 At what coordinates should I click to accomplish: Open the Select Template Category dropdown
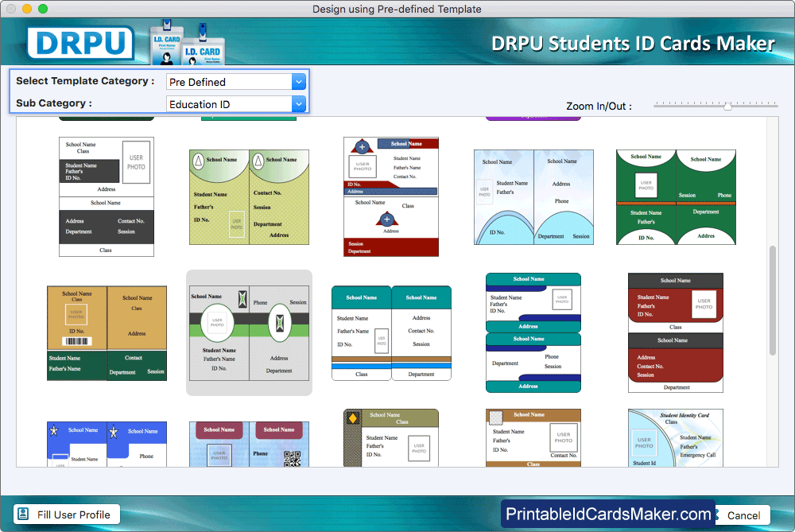pyautogui.click(x=236, y=82)
